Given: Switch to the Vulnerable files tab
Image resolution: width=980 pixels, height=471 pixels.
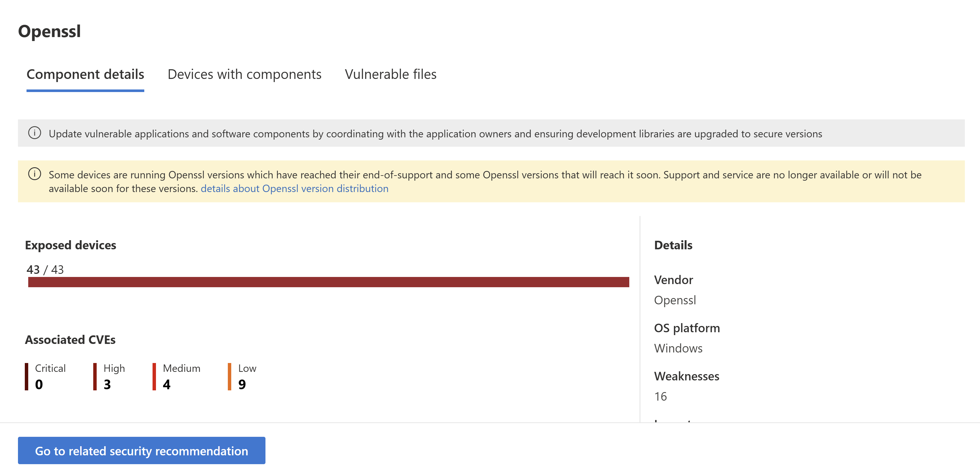Looking at the screenshot, I should 390,74.
